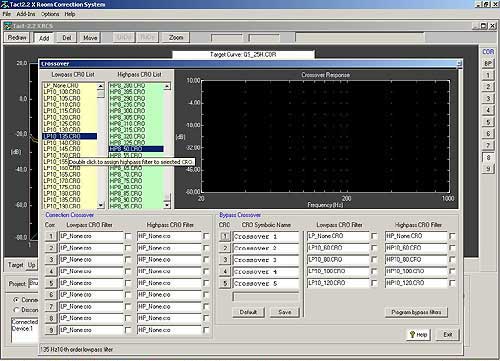Click the highpass filter field of correction row 7
500x361 pixels.
click(x=169, y=306)
